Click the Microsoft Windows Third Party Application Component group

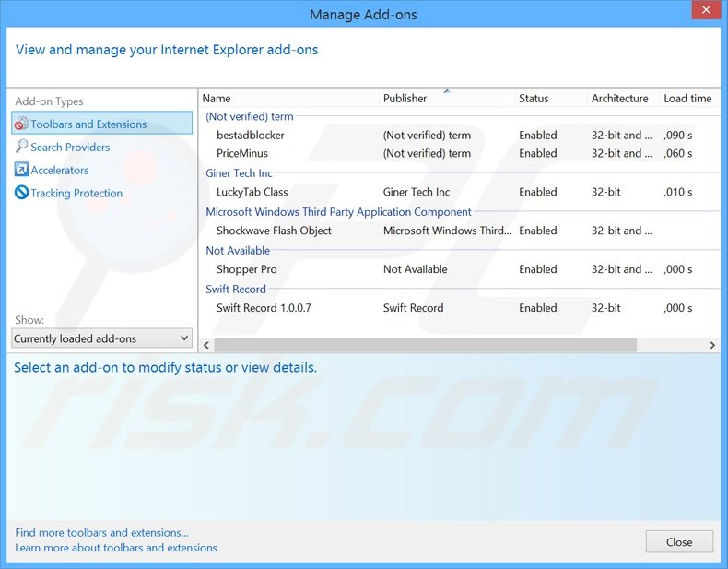[338, 212]
